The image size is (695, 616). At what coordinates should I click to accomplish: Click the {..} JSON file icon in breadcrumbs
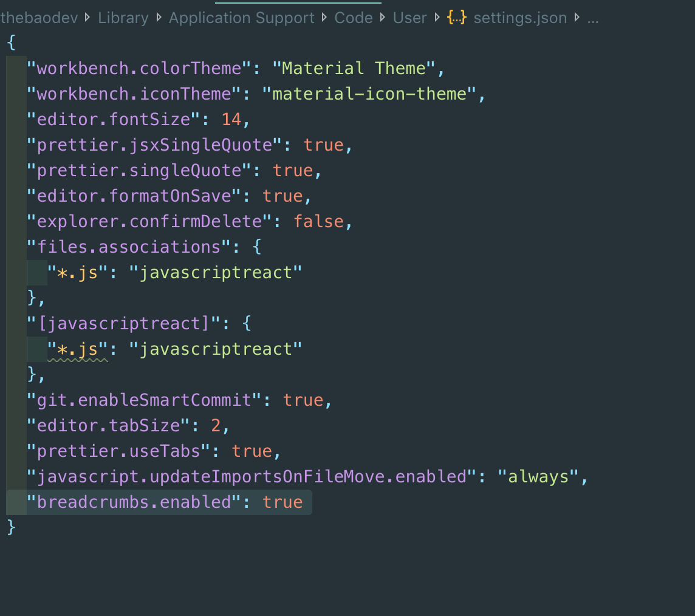tap(456, 18)
